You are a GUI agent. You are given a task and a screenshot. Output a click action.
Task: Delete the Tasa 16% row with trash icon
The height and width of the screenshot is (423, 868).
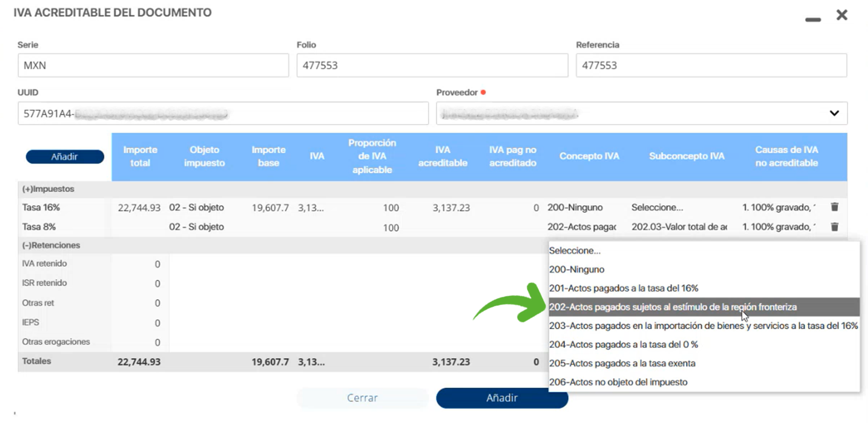coord(834,207)
